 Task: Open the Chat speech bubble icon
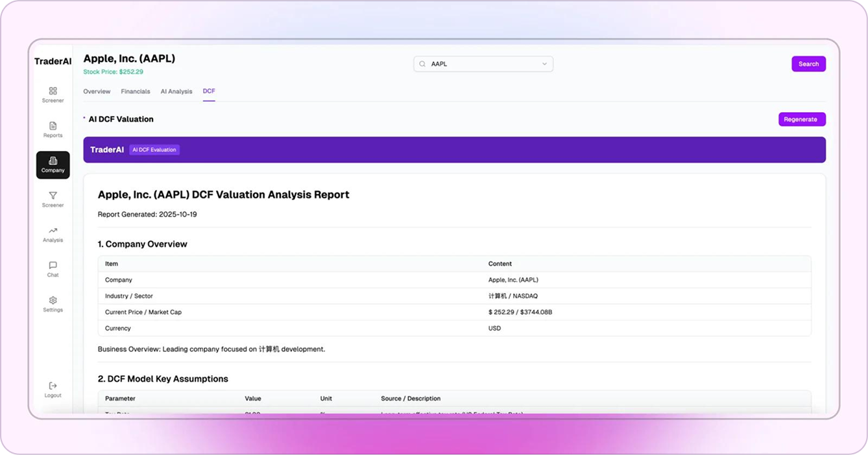[x=53, y=266]
